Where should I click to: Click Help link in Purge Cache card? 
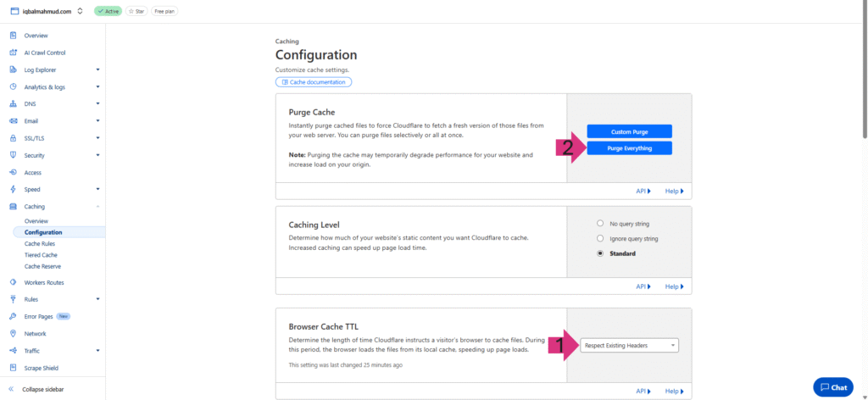[x=674, y=191]
